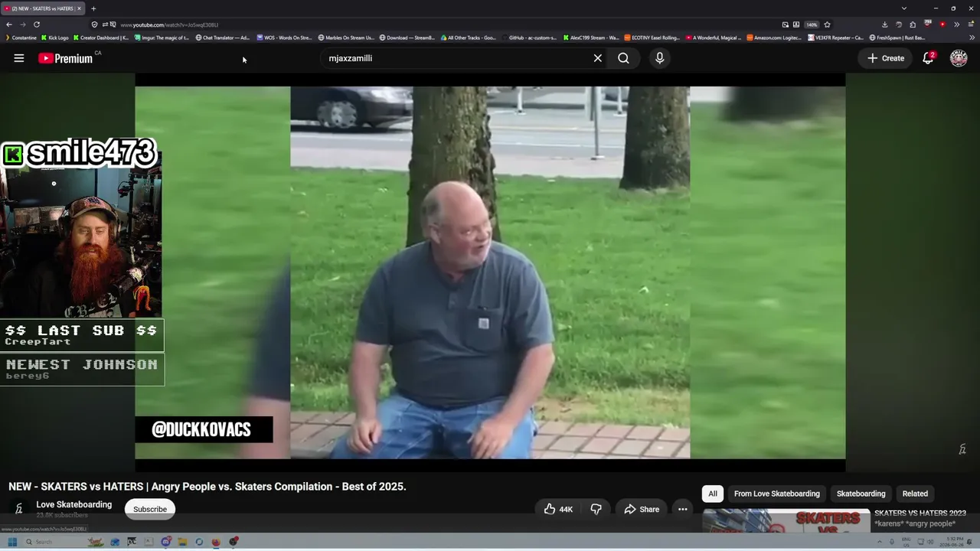980x551 pixels.
Task: Open Love Skateboarding channel avatar
Action: pyautogui.click(x=19, y=508)
